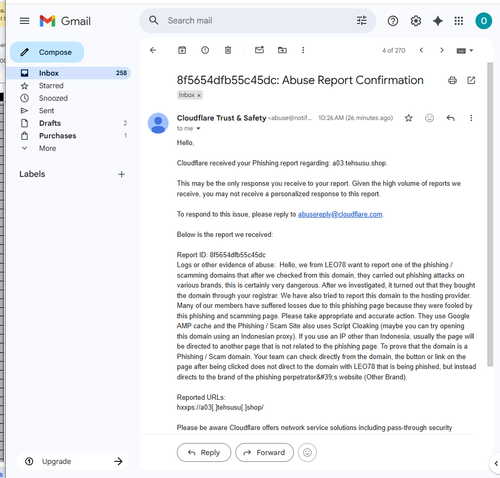The width and height of the screenshot is (500, 478).
Task: Open email in new window
Action: coord(471,80)
